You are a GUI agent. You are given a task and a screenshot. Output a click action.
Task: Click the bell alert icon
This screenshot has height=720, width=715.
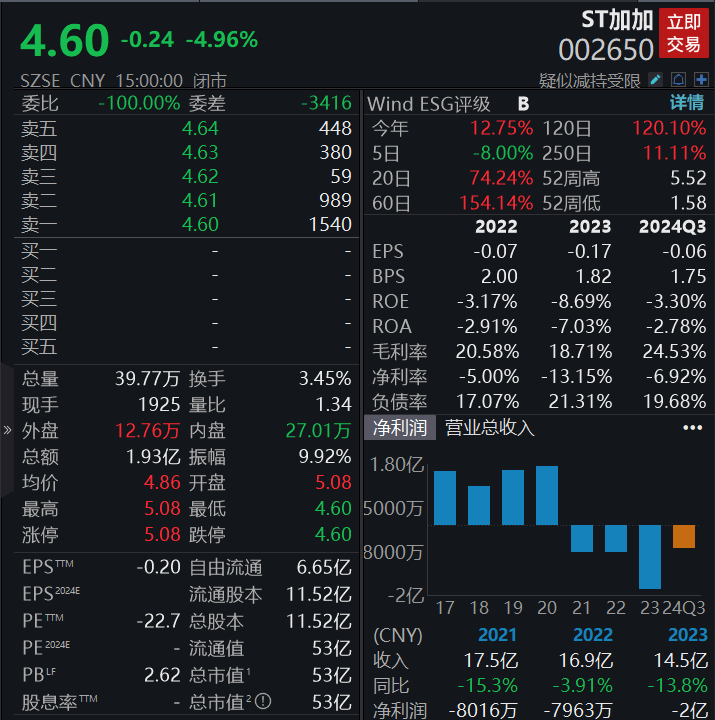point(678,80)
